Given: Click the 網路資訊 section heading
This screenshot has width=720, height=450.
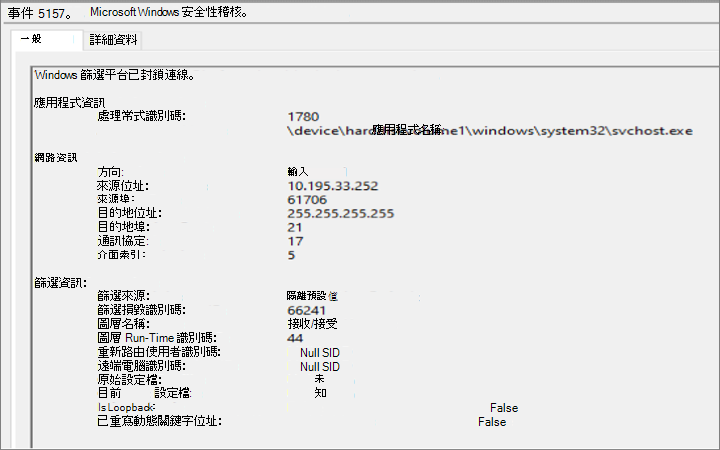Looking at the screenshot, I should click(56, 158).
